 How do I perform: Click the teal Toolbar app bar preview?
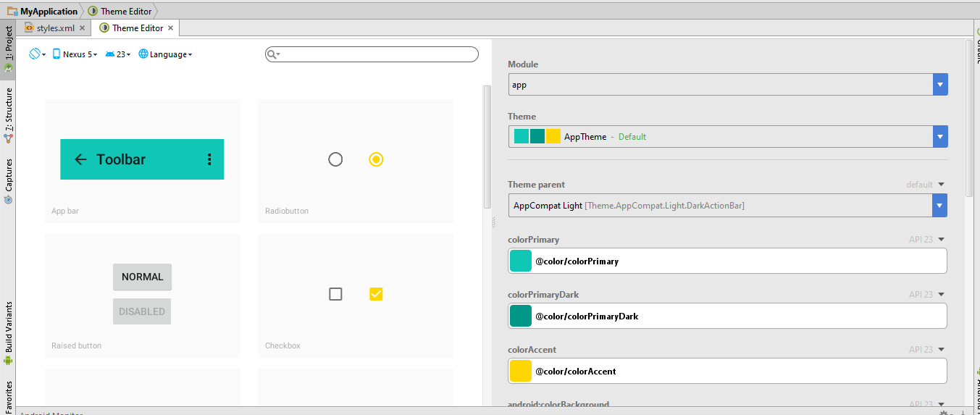pos(142,159)
